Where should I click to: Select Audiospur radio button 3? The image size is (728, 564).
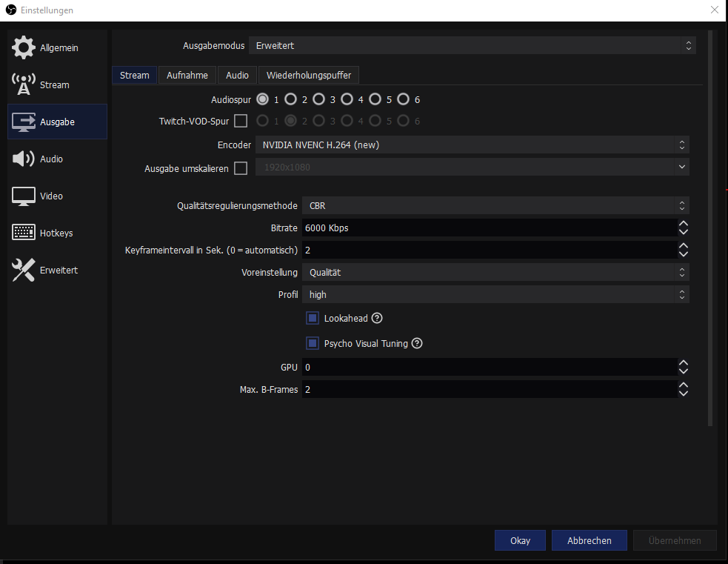click(318, 99)
